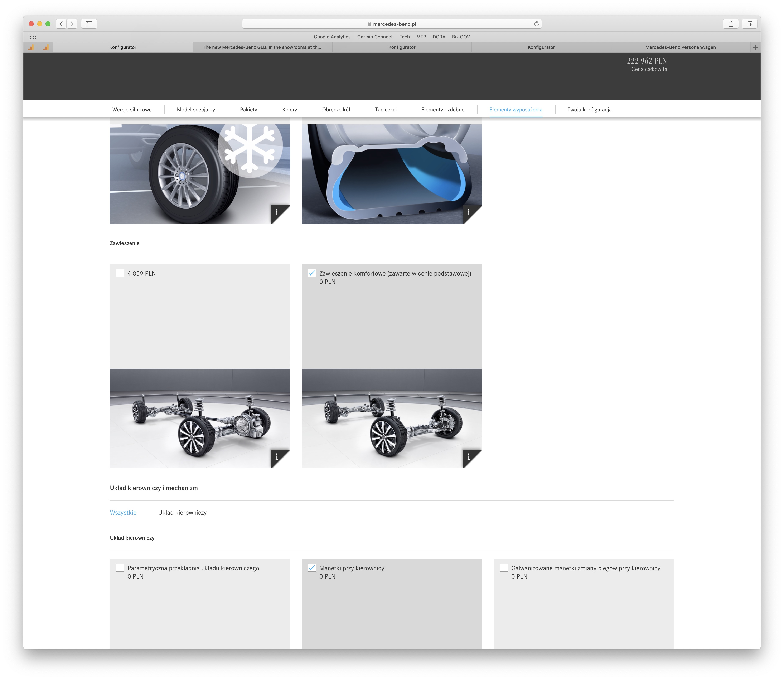Viewport: 784px width, 680px height.
Task: Open the Tech bookmark folder
Action: (x=404, y=37)
